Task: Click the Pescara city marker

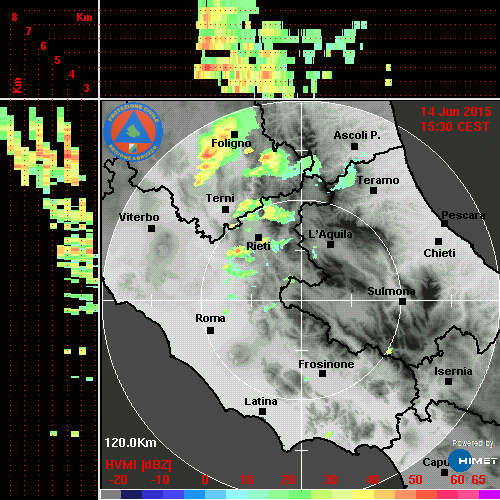Action: click(445, 223)
